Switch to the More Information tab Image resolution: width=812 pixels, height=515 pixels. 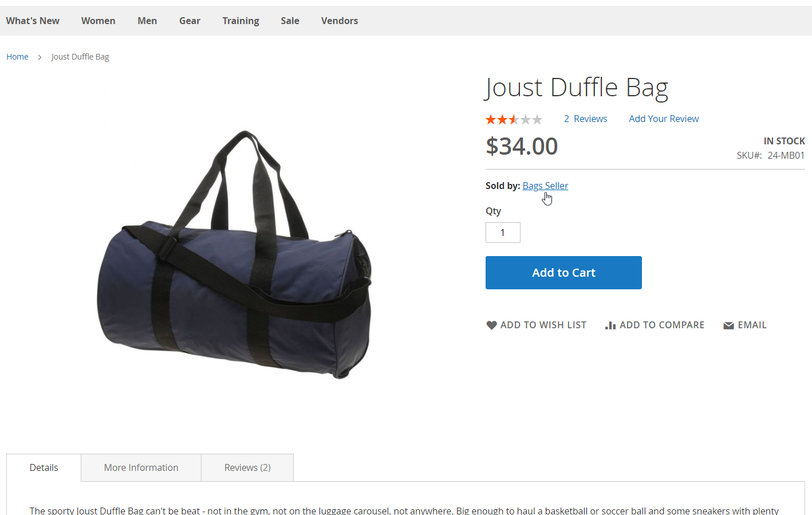pos(141,467)
